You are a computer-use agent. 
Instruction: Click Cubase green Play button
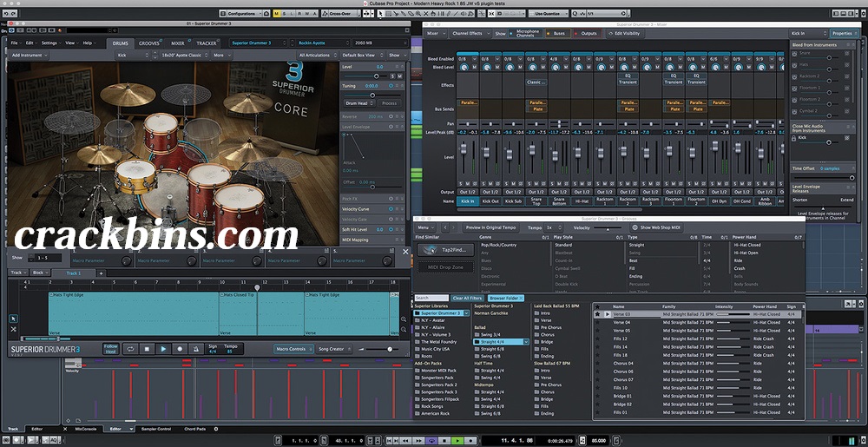tap(457, 440)
